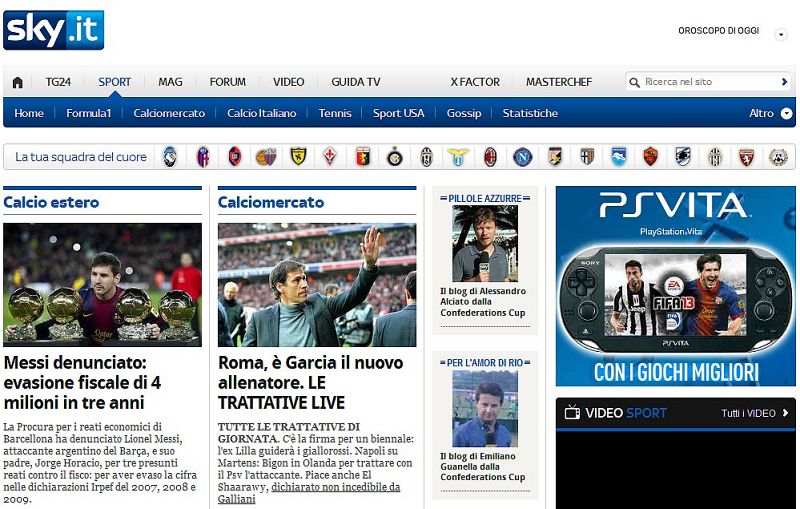800x509 pixels.
Task: Choose the Siena team crest
Action: (715, 157)
